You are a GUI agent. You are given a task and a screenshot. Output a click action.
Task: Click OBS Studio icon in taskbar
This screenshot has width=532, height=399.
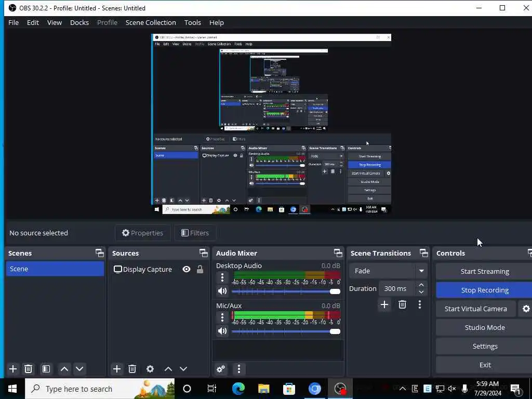point(340,389)
